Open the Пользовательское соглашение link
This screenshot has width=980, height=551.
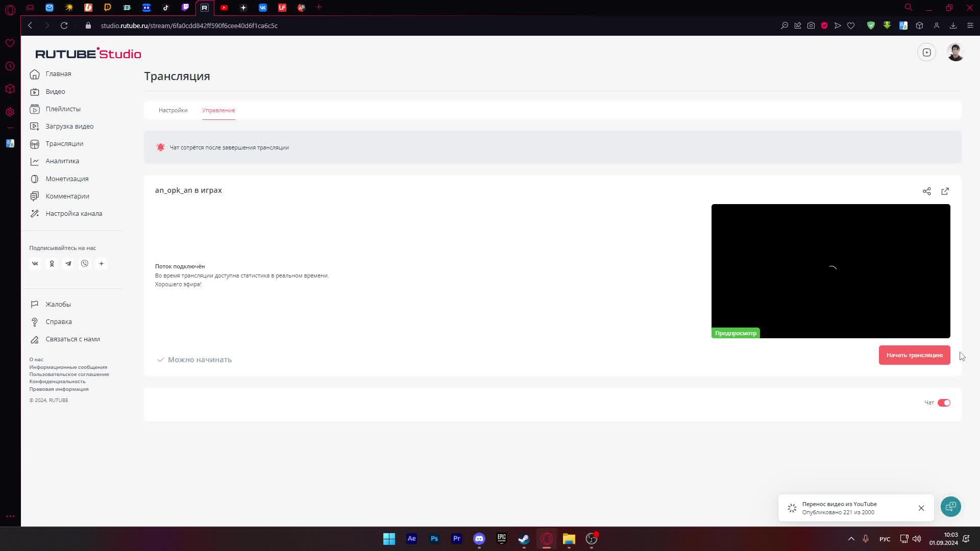pos(69,374)
